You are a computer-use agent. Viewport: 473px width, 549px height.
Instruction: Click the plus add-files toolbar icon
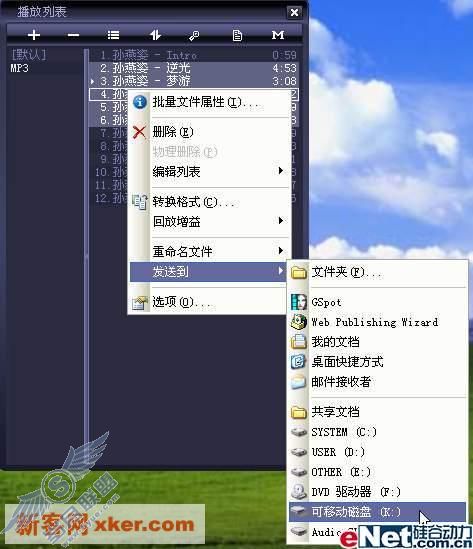pyautogui.click(x=34, y=35)
